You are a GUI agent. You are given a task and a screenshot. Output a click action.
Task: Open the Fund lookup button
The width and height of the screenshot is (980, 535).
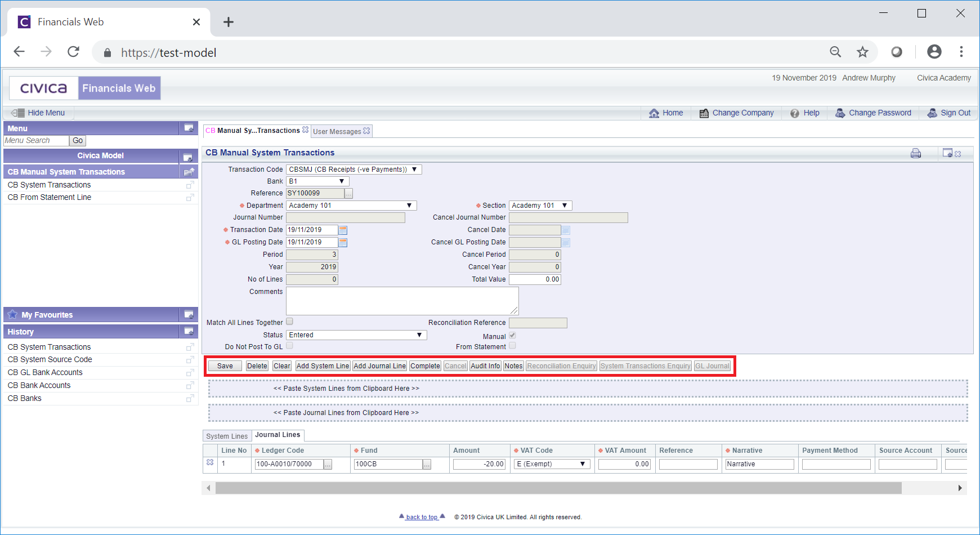pyautogui.click(x=427, y=464)
